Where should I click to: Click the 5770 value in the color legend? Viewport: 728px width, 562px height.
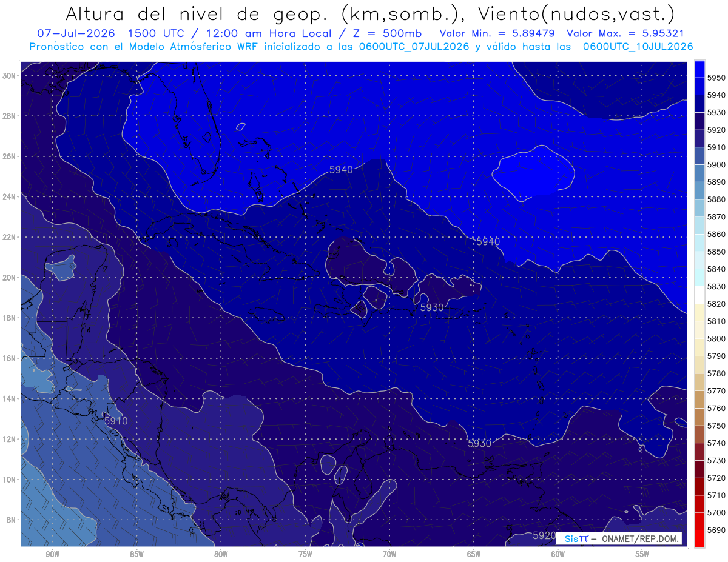coord(716,391)
